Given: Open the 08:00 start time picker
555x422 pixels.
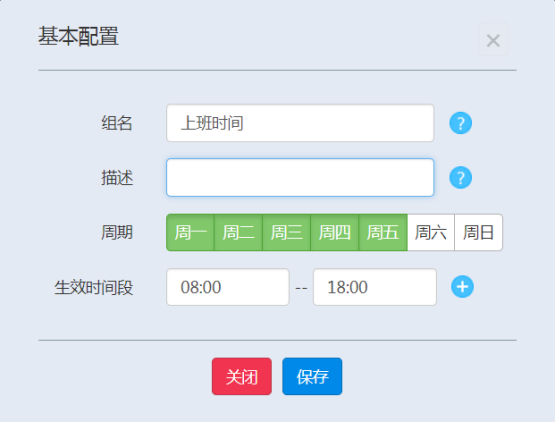Looking at the screenshot, I should pyautogui.click(x=228, y=287).
